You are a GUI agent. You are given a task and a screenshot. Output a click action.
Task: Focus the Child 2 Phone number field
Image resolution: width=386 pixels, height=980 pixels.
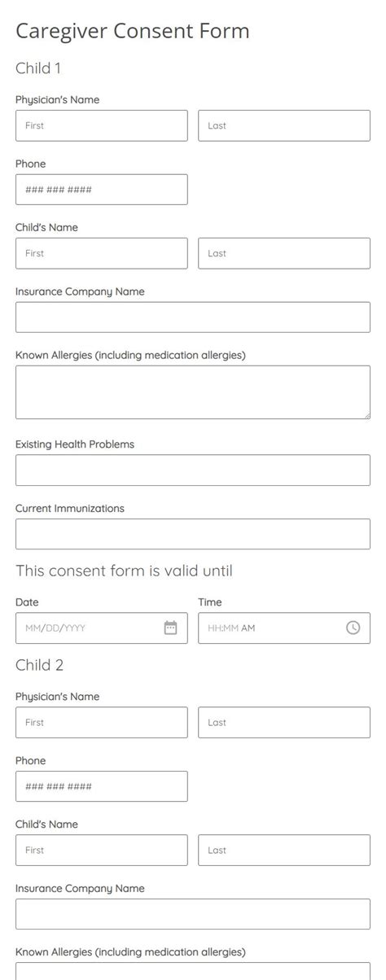(102, 786)
